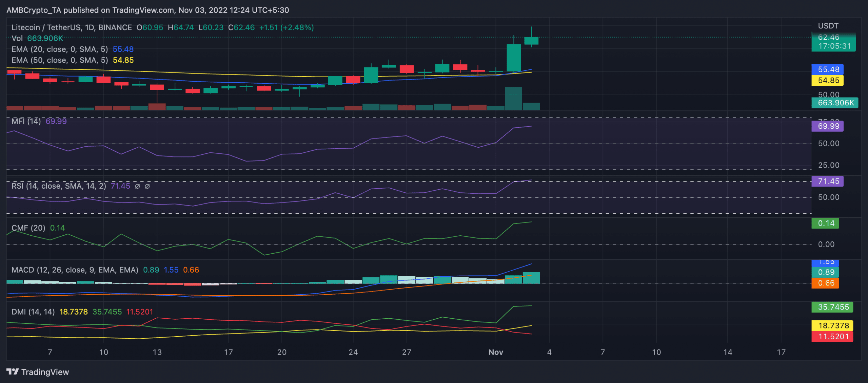
Task: Click the yellow 18.7378 ADX tag
Action: click(x=832, y=325)
